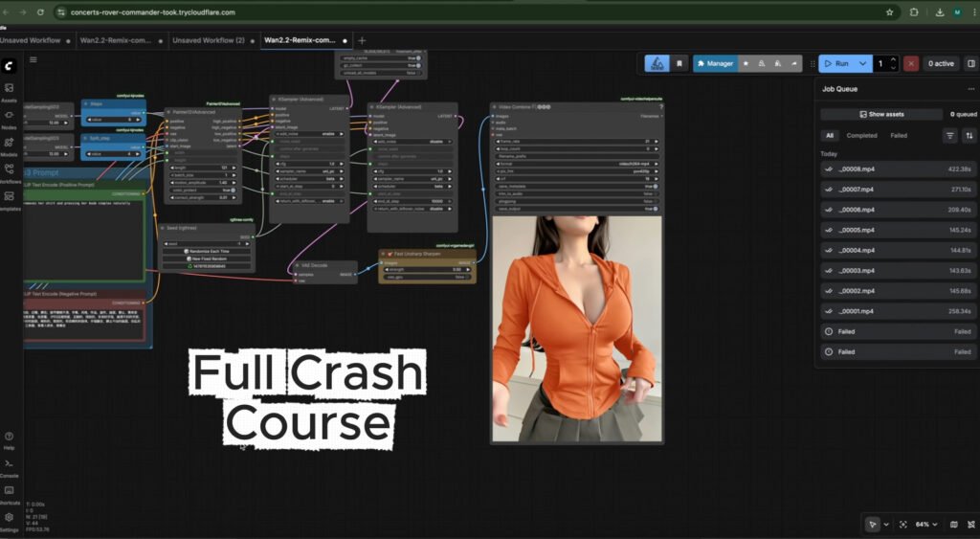Screen dimensions: 980x539
Task: Open the hamburger menu at canvas top-left
Action: tap(33, 59)
